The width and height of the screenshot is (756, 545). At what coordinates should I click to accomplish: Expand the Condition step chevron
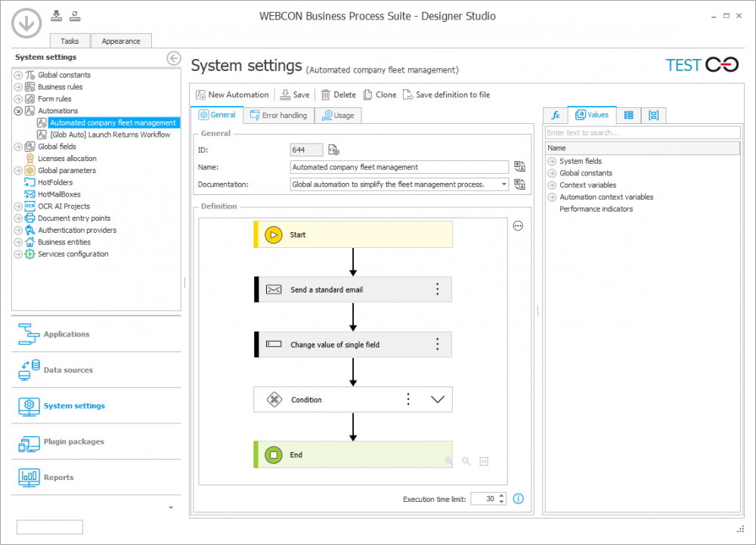(437, 399)
